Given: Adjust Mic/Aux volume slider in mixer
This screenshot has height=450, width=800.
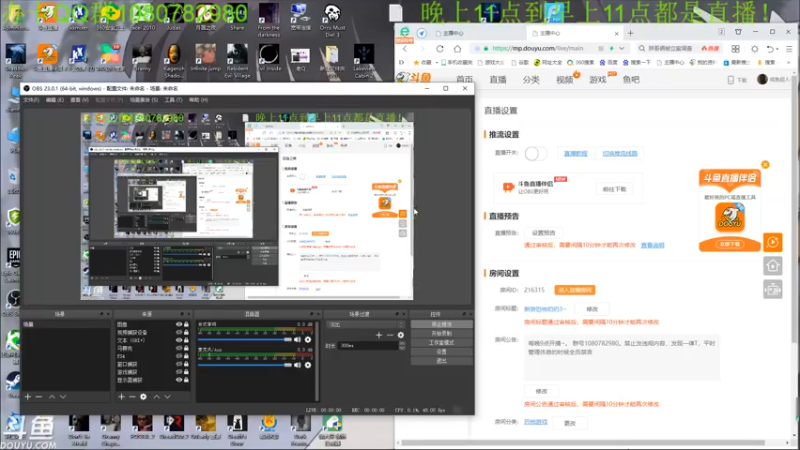Looking at the screenshot, I should click(x=245, y=365).
